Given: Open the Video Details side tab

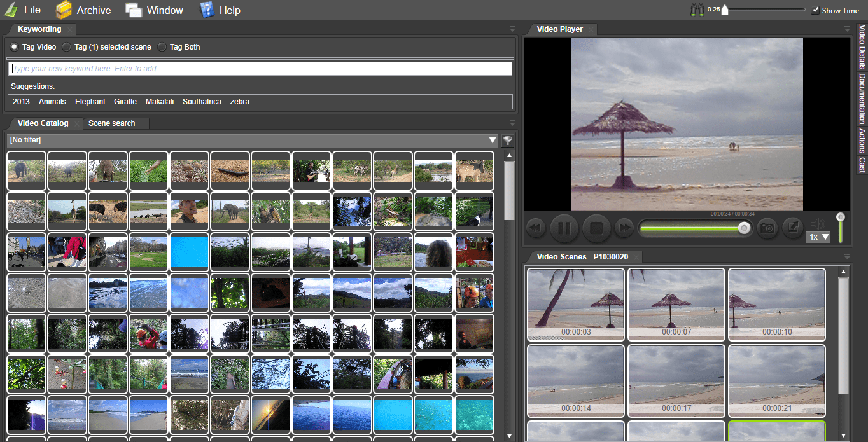Looking at the screenshot, I should 862,48.
